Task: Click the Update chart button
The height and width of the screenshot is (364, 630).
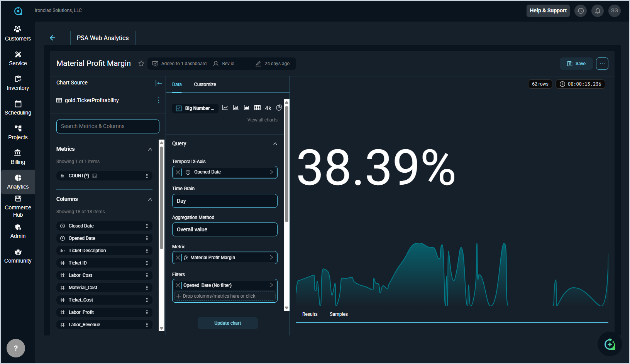Action: click(x=227, y=323)
